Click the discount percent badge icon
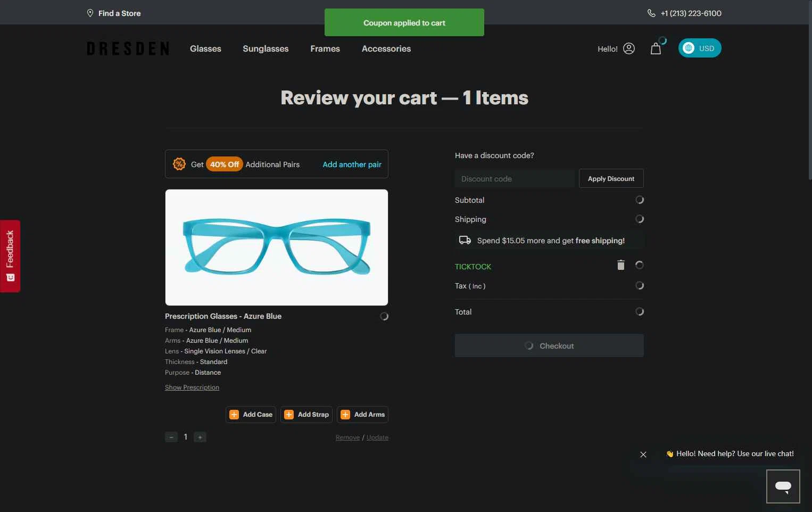812x512 pixels. click(179, 164)
